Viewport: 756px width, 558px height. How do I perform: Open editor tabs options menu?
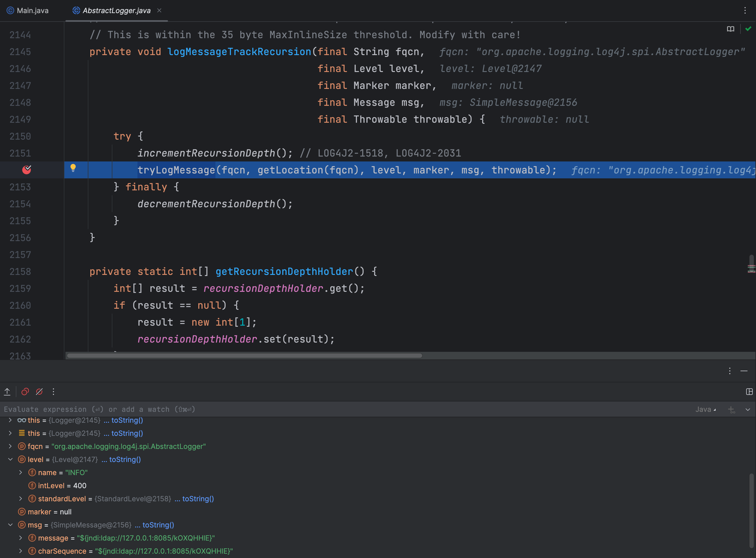(745, 10)
